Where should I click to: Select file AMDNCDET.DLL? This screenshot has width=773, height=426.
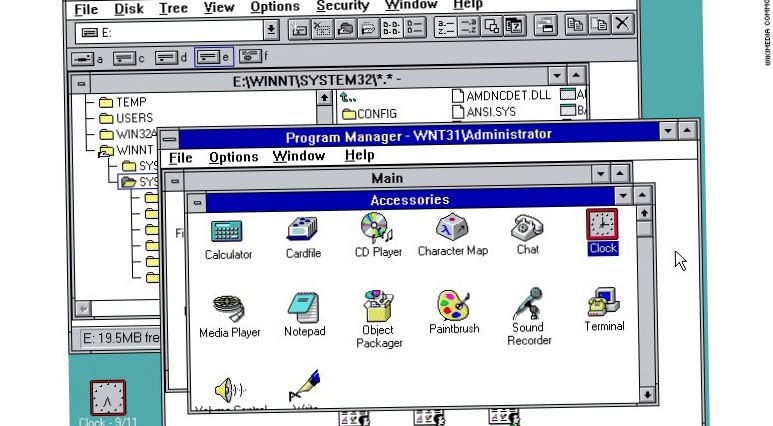tap(501, 96)
